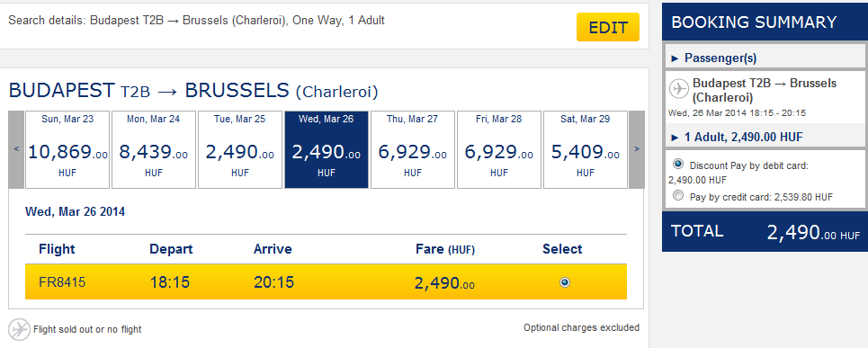Select Tue, Mar 25 fare tab
The image size is (868, 348).
240,149
